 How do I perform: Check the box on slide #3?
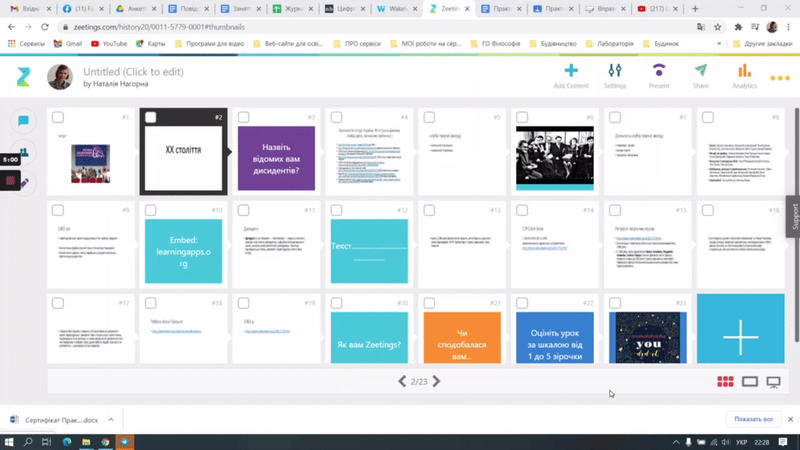pyautogui.click(x=243, y=118)
